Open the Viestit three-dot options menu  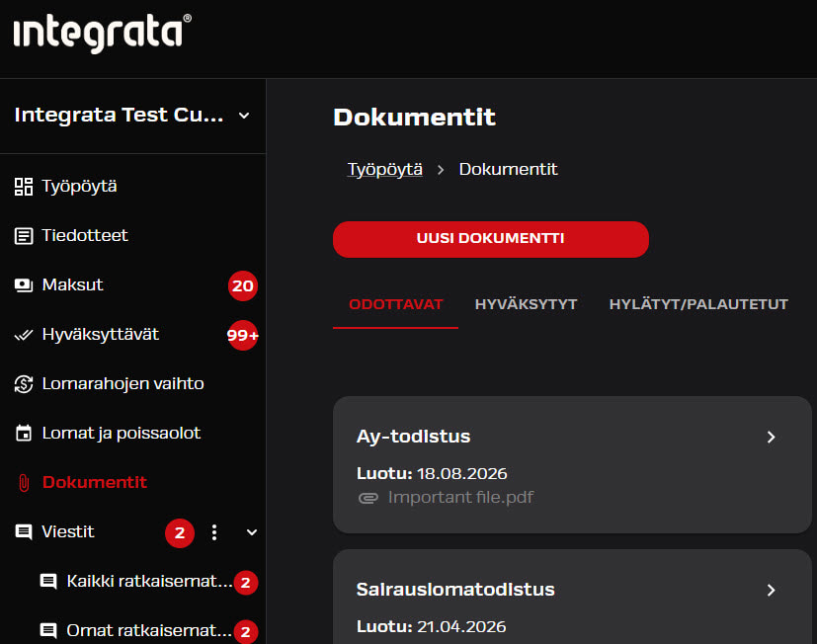pyautogui.click(x=214, y=532)
